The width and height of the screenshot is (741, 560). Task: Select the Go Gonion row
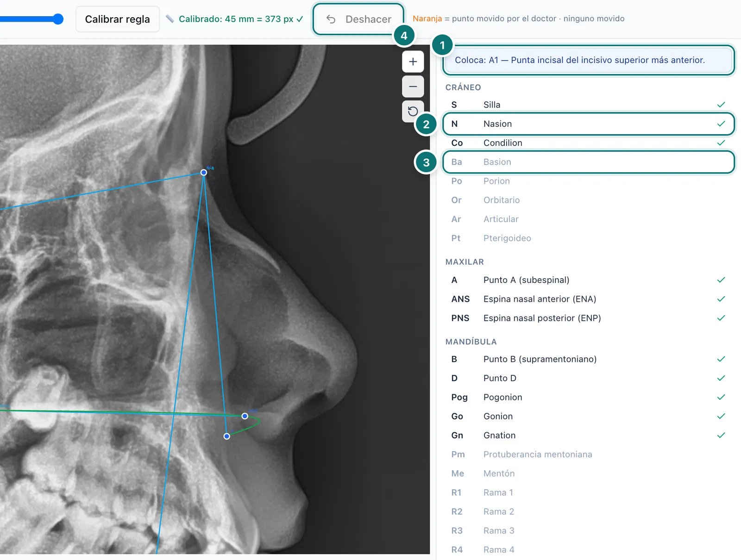588,416
